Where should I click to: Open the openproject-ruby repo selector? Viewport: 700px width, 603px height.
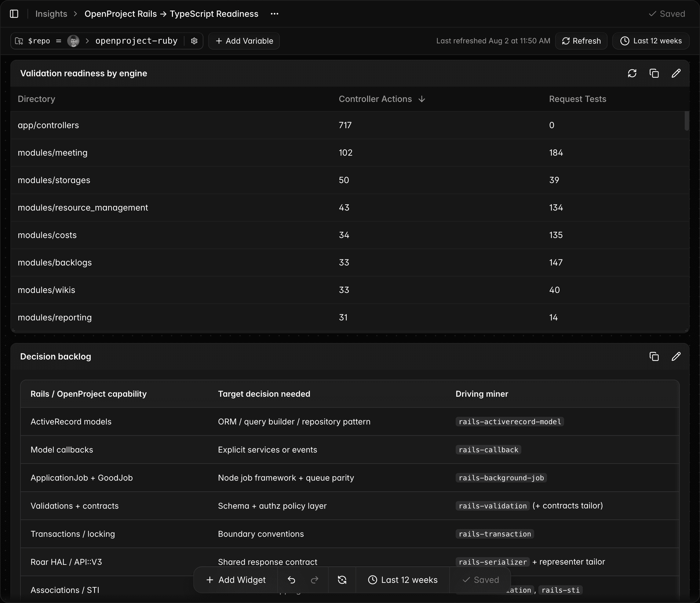coord(137,41)
